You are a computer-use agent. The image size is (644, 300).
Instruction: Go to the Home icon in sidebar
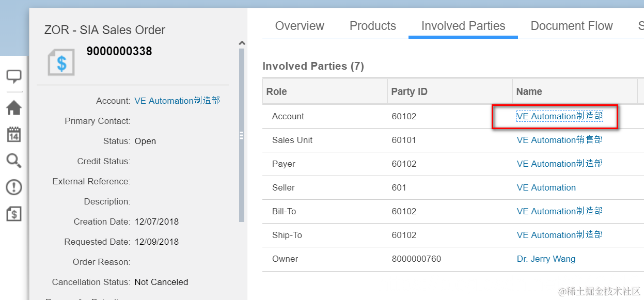(14, 108)
